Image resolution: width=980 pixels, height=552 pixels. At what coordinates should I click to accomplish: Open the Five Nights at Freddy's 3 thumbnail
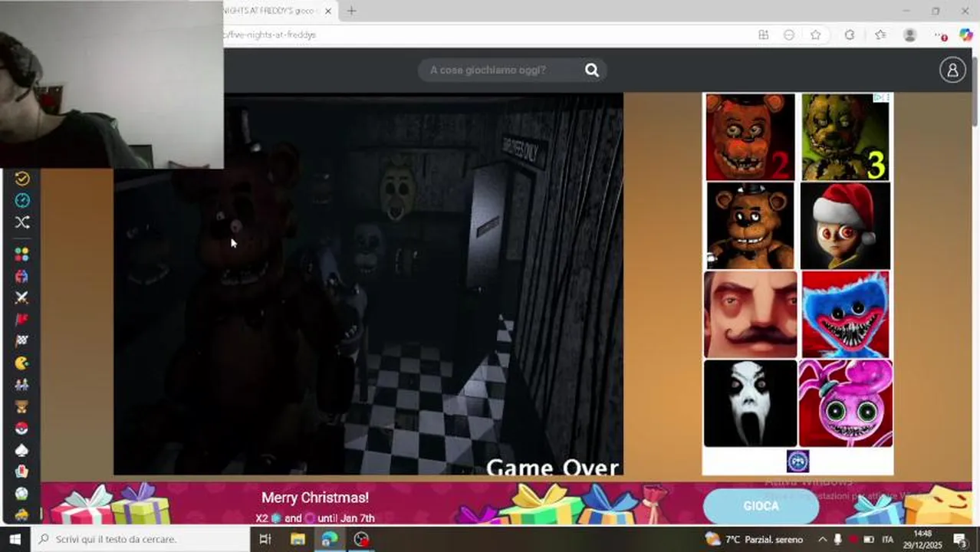point(846,137)
